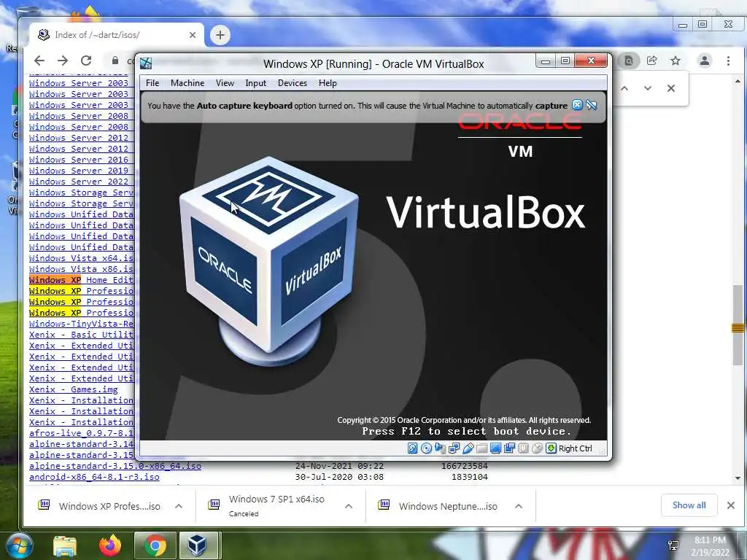The image size is (747, 560).
Task: Click the find-in-page search icon in Chrome toolbar
Action: (x=629, y=61)
